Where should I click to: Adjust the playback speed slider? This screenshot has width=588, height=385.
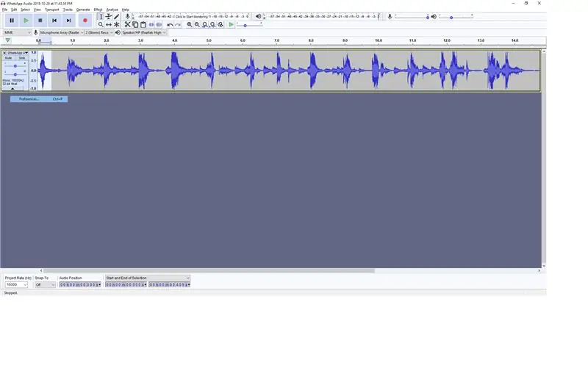(249, 25)
